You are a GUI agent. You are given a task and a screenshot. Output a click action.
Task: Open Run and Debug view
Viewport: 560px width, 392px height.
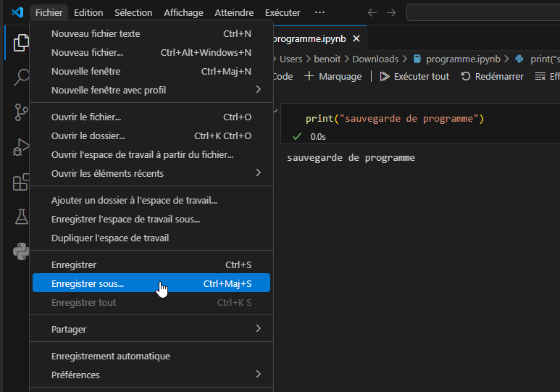(21, 147)
